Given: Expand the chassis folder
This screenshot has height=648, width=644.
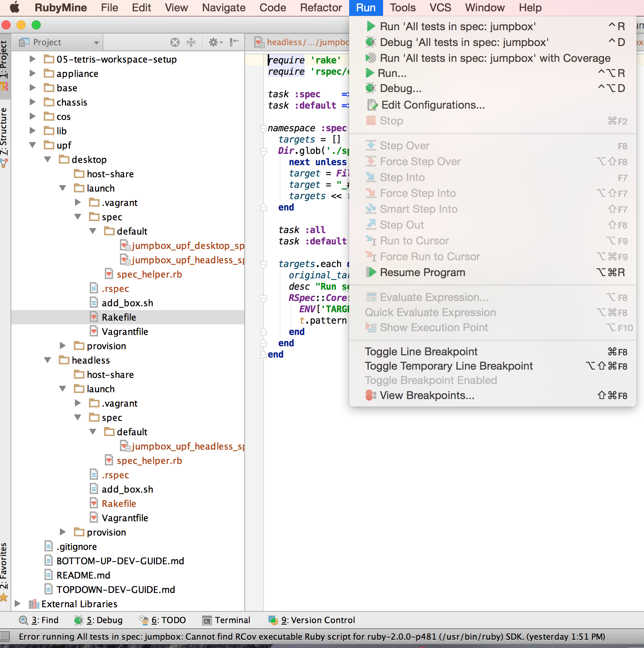Looking at the screenshot, I should click(33, 102).
